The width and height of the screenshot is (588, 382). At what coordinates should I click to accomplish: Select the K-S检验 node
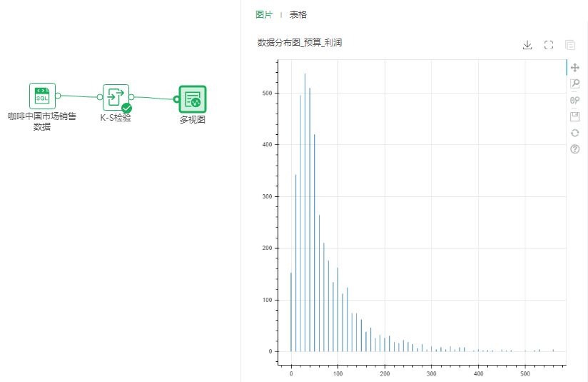[x=116, y=97]
